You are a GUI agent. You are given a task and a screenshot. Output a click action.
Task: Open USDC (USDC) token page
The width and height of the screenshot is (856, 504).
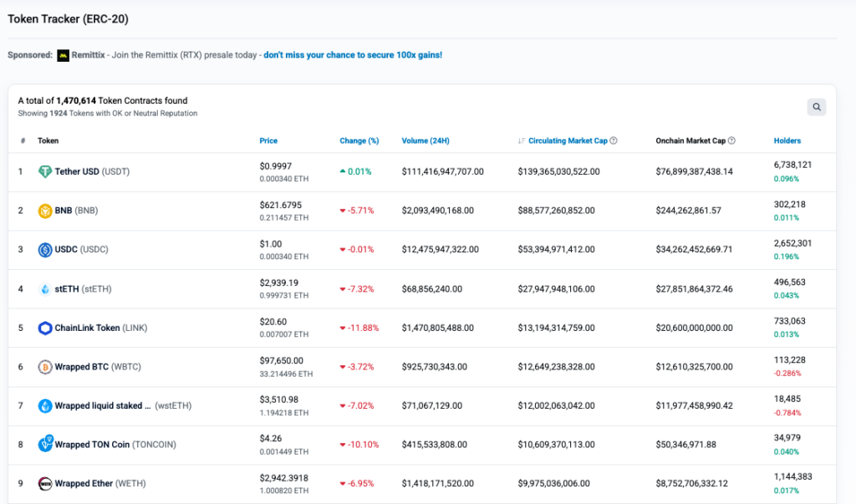tap(81, 250)
